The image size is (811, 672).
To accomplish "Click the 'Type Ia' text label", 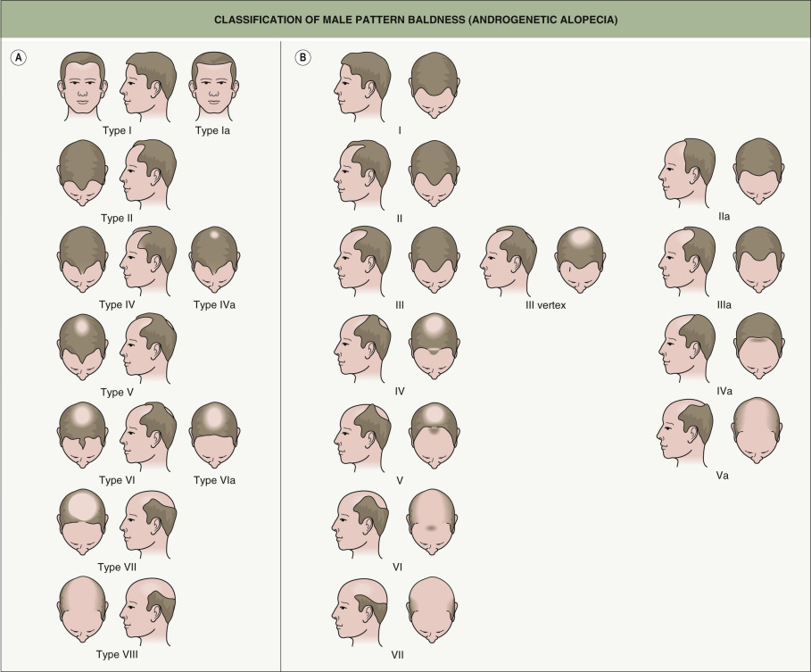I will point(214,130).
